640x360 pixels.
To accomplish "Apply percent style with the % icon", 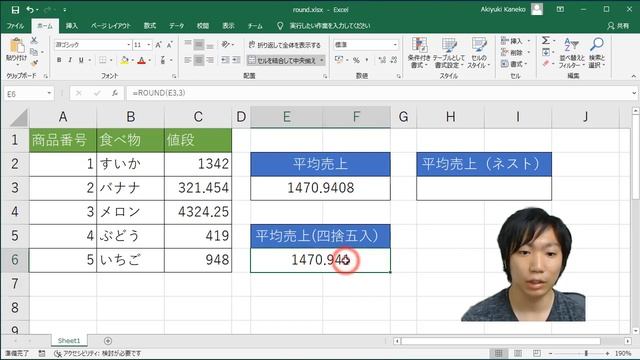I will click(x=356, y=60).
